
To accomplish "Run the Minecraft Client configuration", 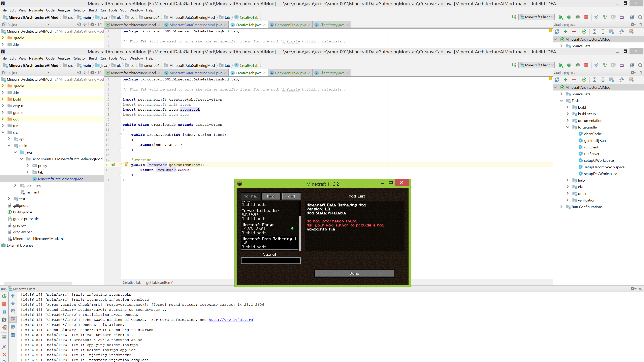I will tap(561, 65).
